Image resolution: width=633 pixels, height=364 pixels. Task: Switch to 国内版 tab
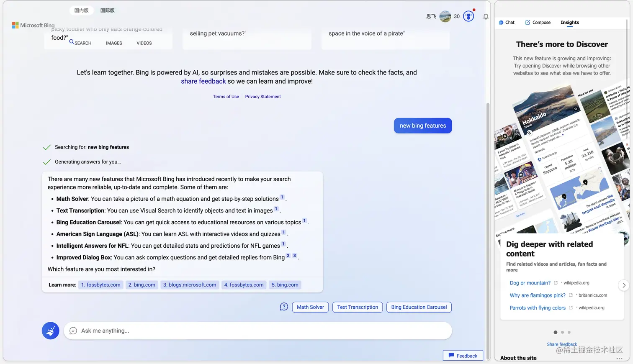click(81, 10)
